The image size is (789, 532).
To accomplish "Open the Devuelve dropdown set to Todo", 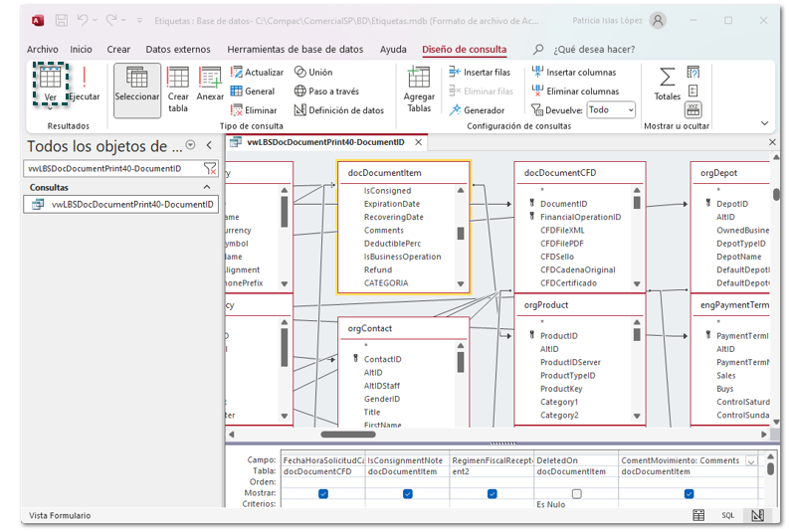I will [610, 110].
